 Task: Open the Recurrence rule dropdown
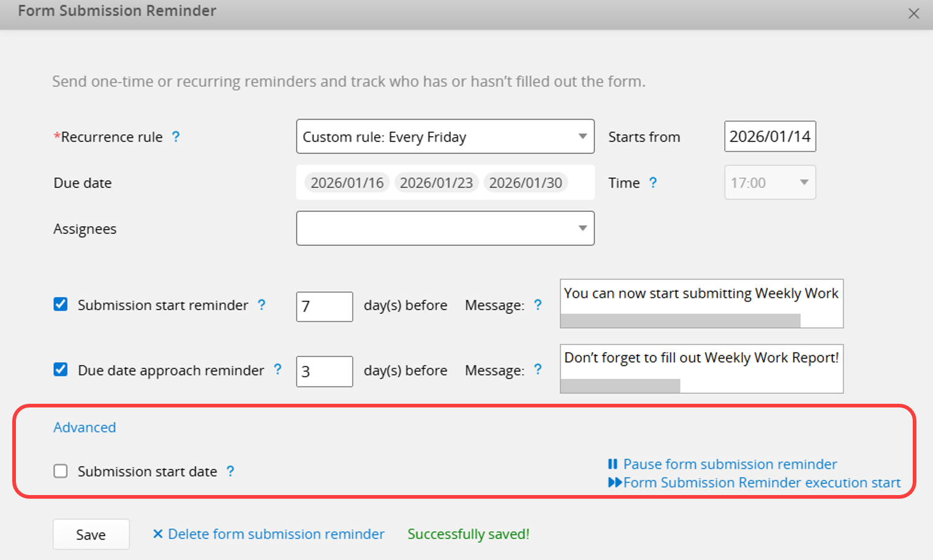[445, 137]
